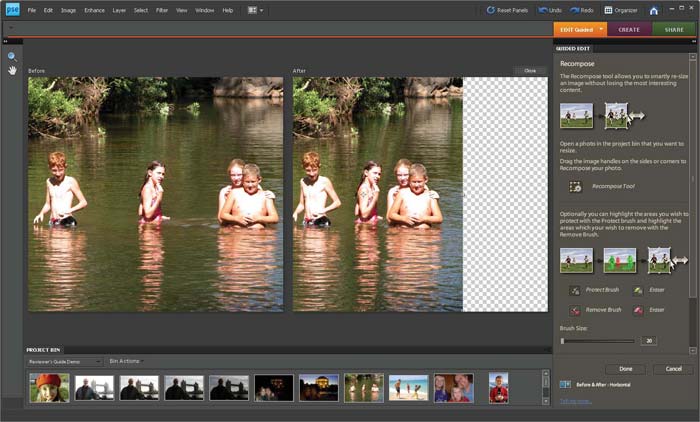Screen dimensions: 700x422
Task: Click the arrange documents layout icon
Action: coord(252,10)
